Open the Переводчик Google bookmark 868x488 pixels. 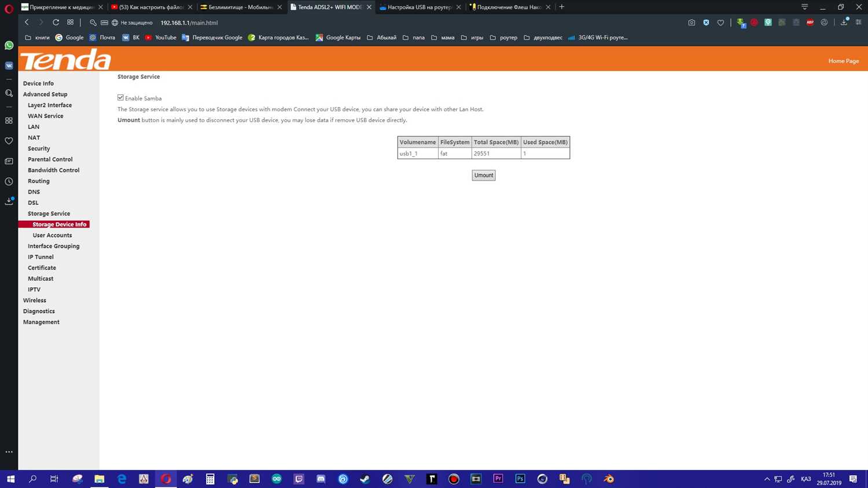point(212,38)
